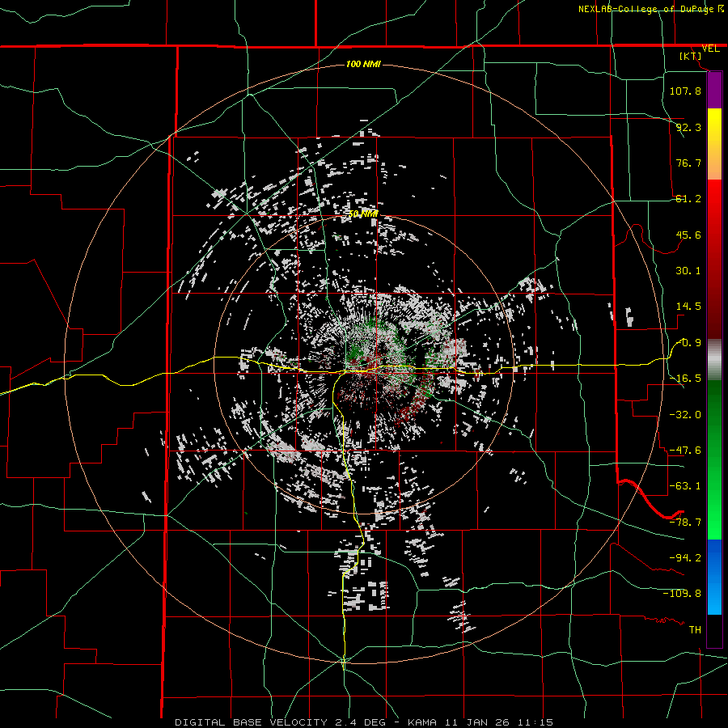Click the gray segment of the color bar

tap(714, 360)
